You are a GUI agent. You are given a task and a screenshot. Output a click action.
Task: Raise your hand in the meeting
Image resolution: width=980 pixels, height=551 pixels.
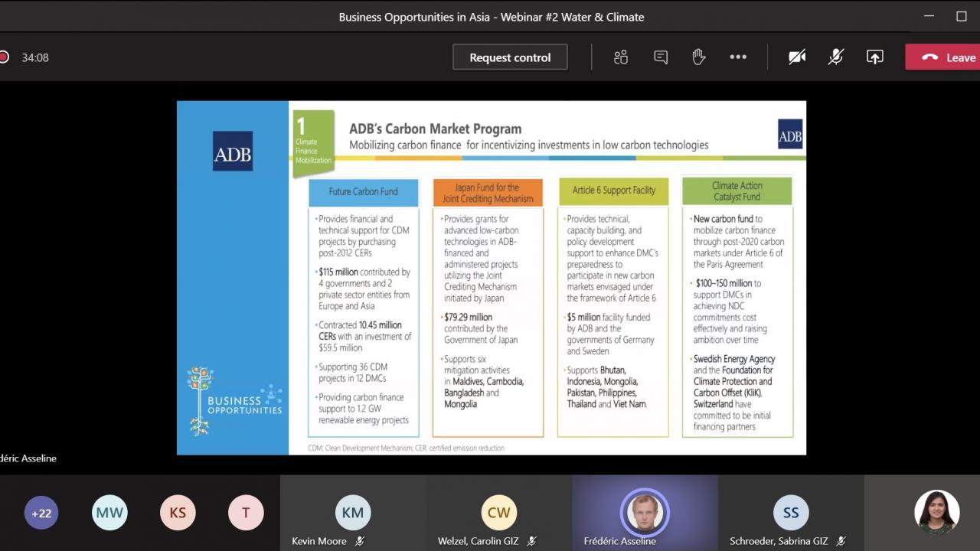[x=698, y=57]
